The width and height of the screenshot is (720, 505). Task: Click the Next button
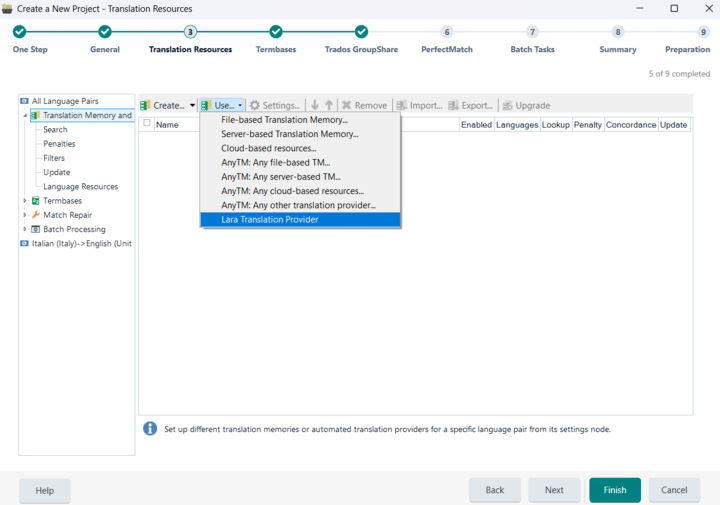(554, 490)
